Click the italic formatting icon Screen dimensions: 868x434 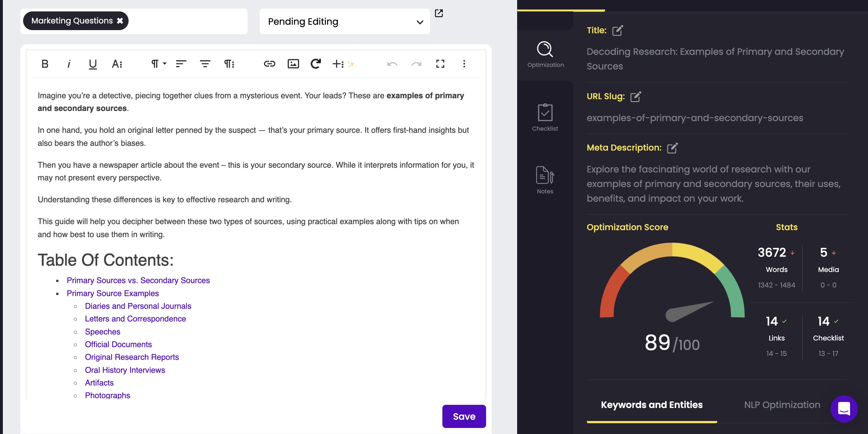tap(69, 64)
